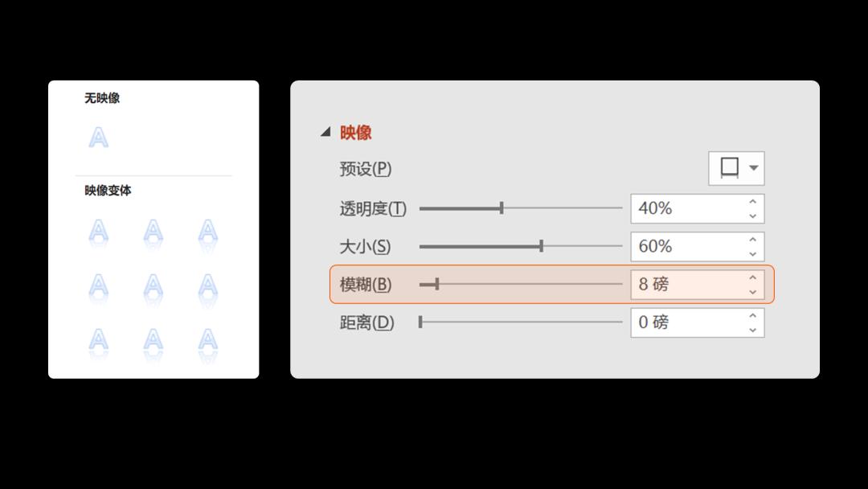This screenshot has width=868, height=489.
Task: Decrease 大小 using the down stepper
Action: pos(751,253)
